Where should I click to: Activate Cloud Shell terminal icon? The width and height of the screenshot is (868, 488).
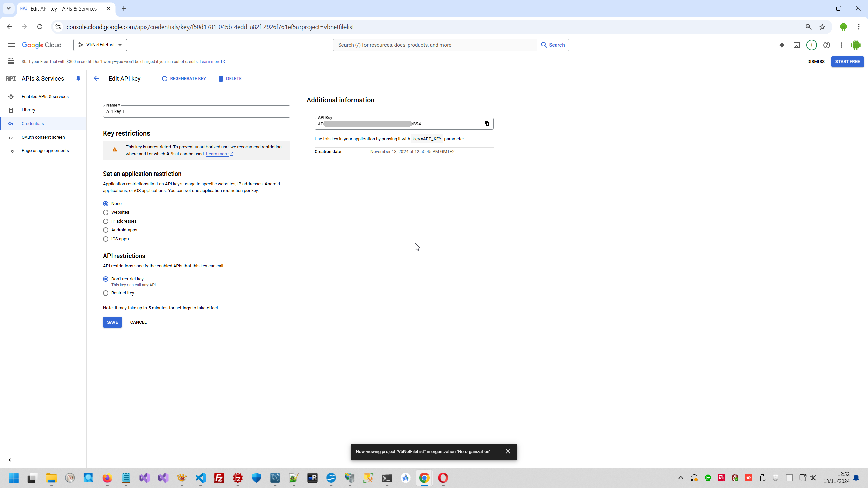796,45
